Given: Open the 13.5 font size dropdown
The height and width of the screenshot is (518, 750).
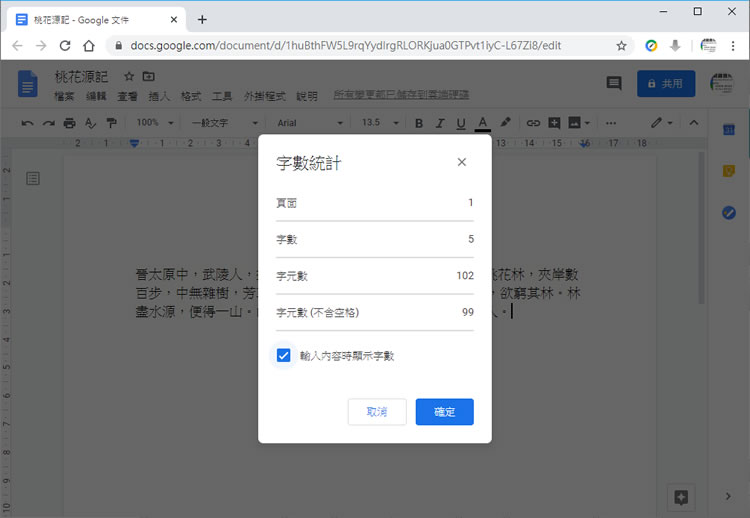Looking at the screenshot, I should [x=380, y=123].
